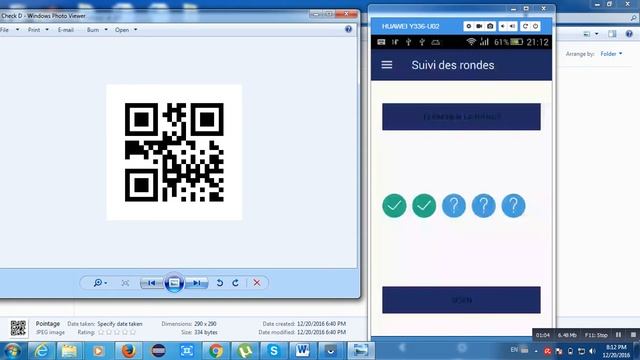Click the Pointage QR thumbnail in details pane
This screenshot has width=640, height=360.
coord(18,328)
